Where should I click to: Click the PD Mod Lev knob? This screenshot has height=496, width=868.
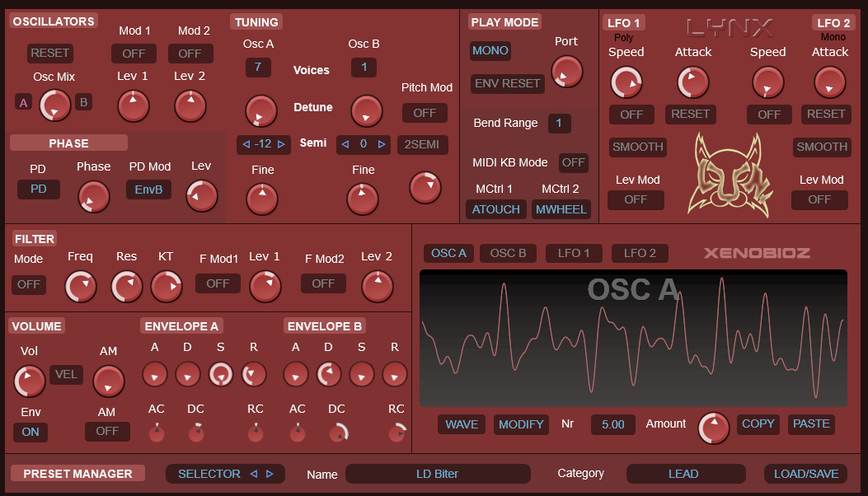coord(202,195)
